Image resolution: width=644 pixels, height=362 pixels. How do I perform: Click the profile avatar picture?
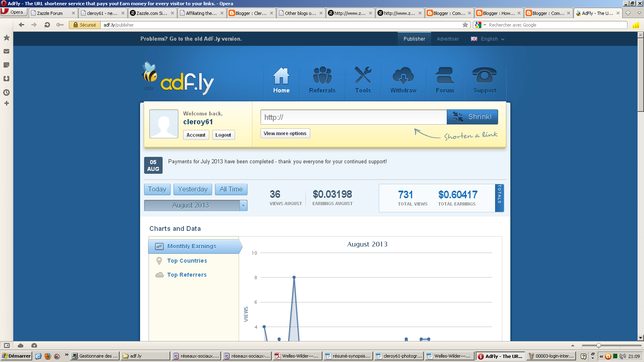tap(164, 124)
